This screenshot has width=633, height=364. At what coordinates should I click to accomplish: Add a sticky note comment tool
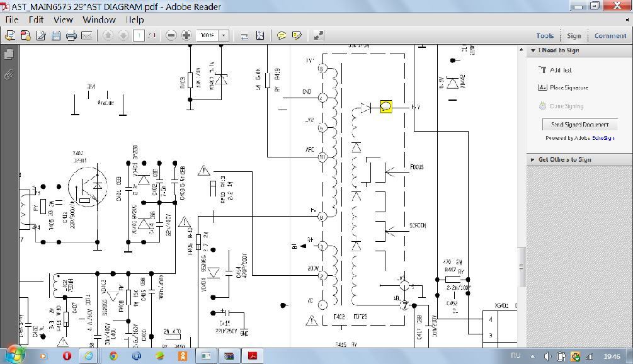(282, 35)
